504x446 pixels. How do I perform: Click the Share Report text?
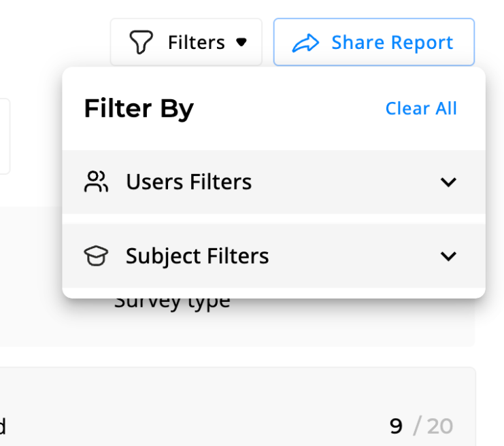[392, 43]
